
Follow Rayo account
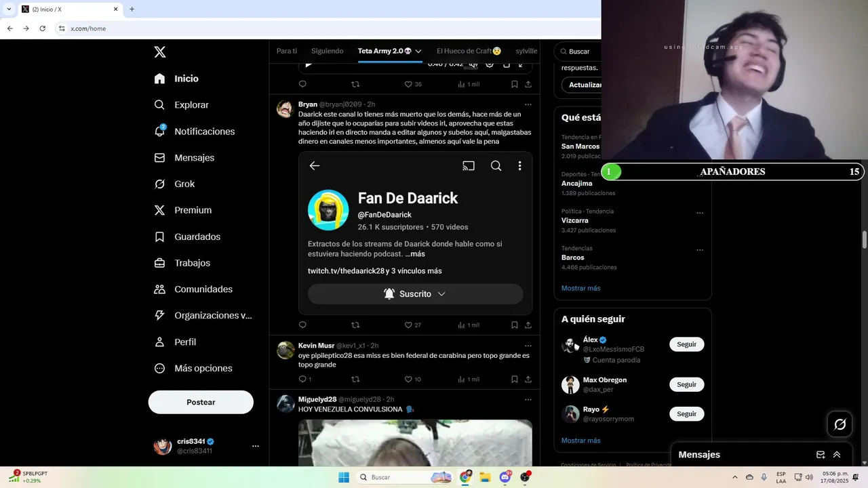click(686, 413)
